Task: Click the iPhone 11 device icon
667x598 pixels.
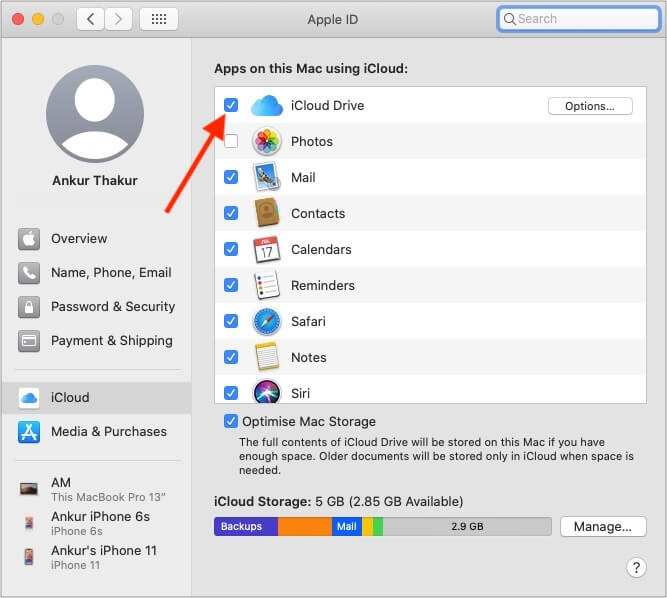Action: pyautogui.click(x=29, y=557)
